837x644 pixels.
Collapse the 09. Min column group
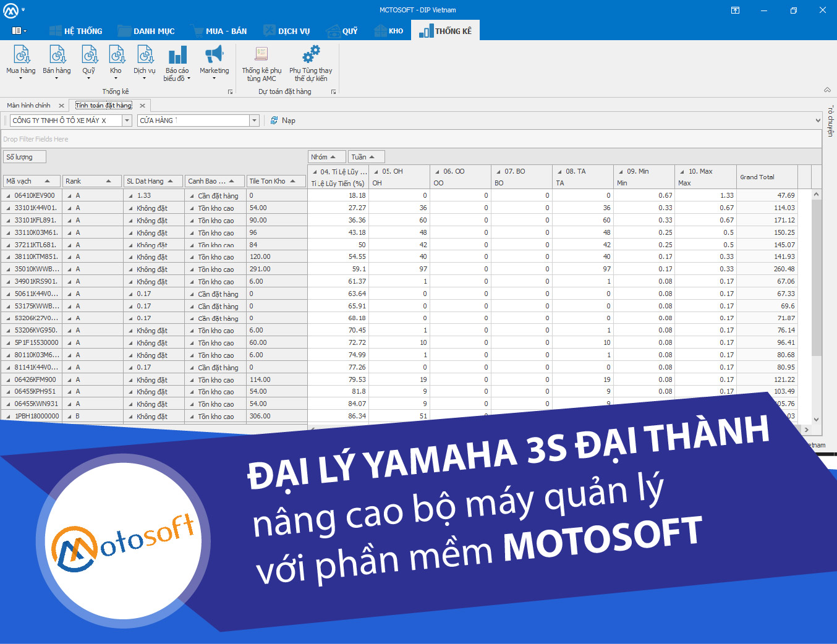pos(621,172)
